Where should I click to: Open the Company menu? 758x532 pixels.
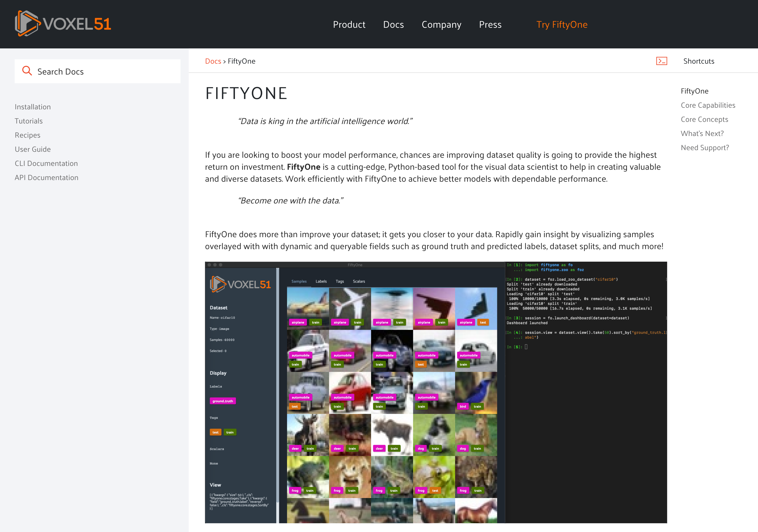click(442, 24)
